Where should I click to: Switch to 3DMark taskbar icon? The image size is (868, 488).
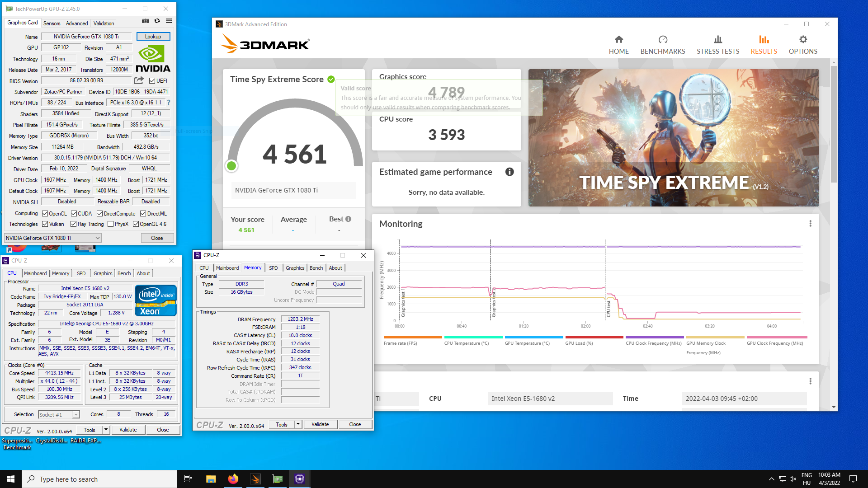tap(255, 479)
